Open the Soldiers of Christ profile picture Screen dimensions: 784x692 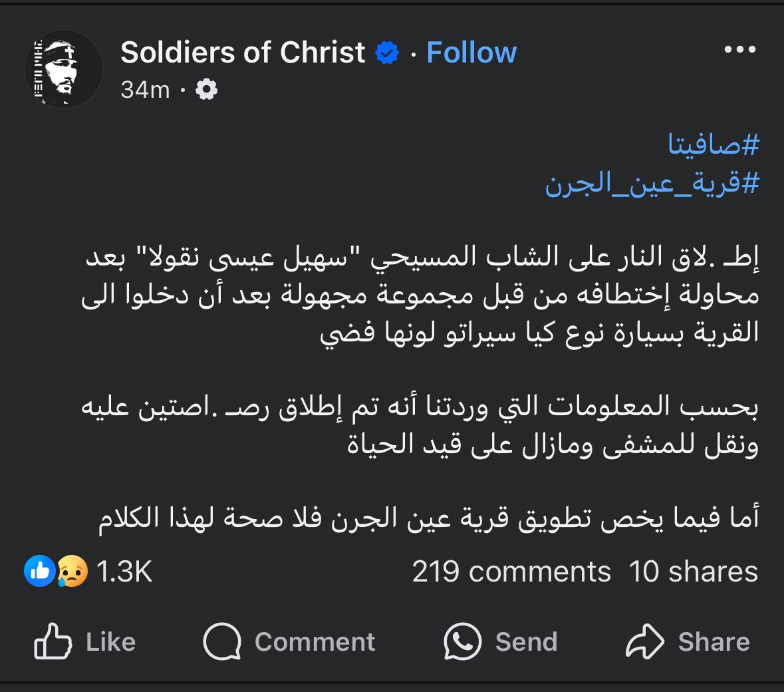(x=63, y=69)
